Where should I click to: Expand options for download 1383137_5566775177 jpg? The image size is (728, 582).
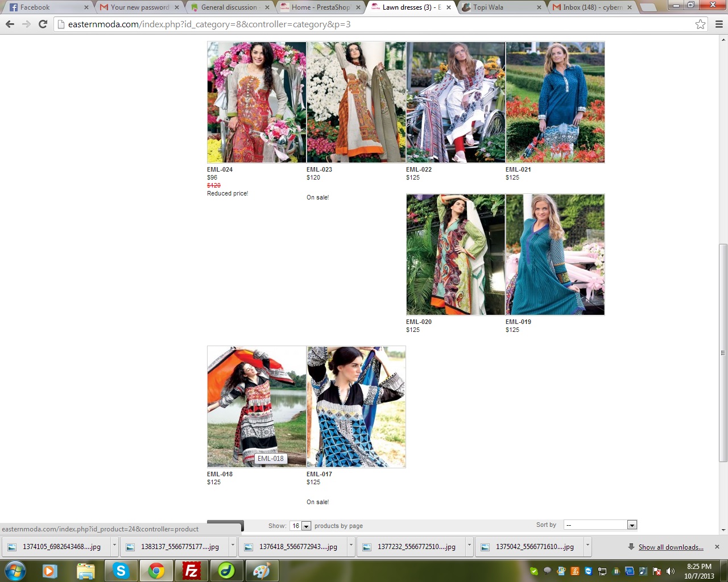[x=233, y=547]
